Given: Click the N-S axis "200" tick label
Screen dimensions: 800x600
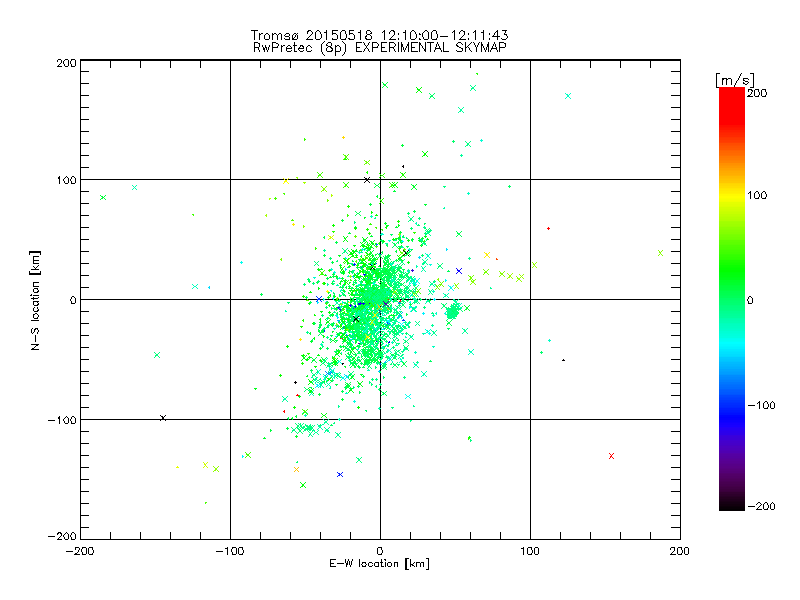Looking at the screenshot, I should (66, 63).
